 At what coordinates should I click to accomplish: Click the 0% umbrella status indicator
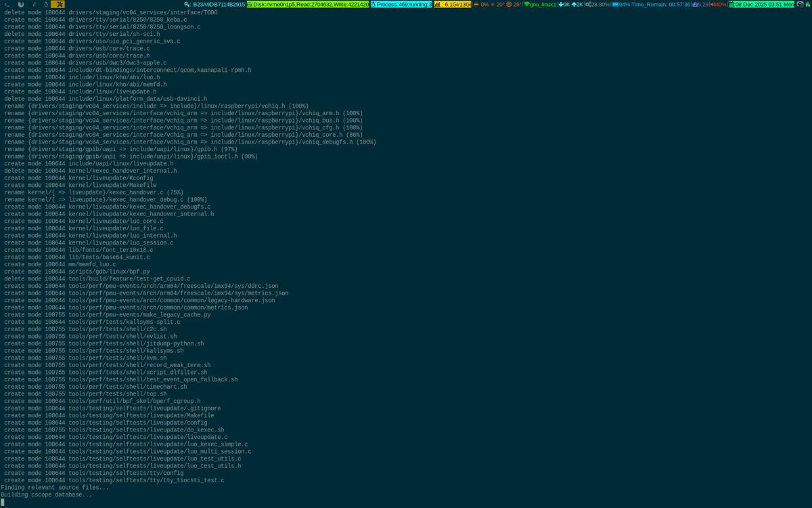point(480,4)
